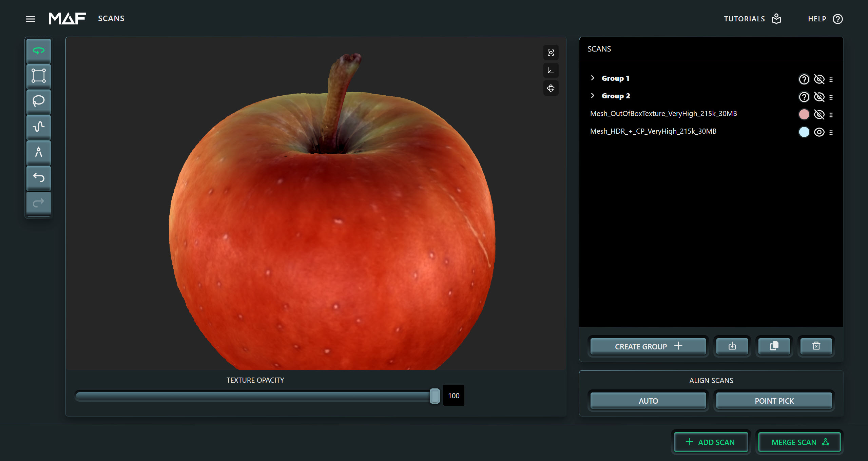Image resolution: width=868 pixels, height=461 pixels.
Task: Select the compass measure tool
Action: tap(39, 152)
